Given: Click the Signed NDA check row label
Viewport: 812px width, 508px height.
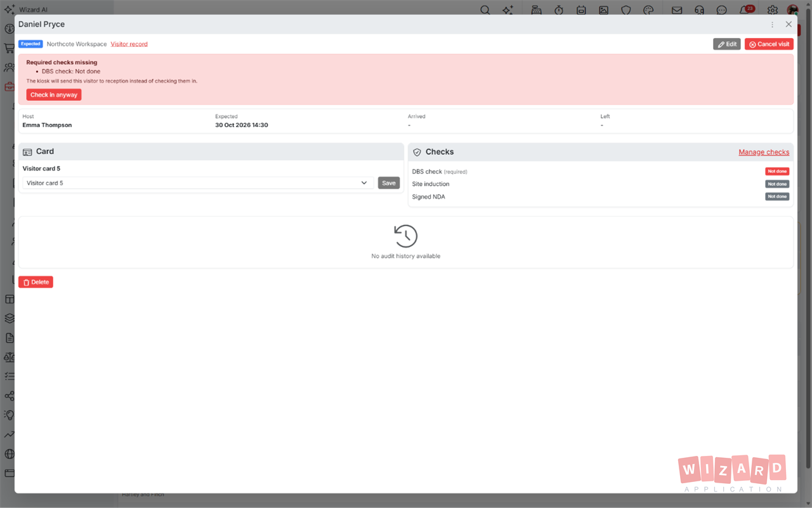Looking at the screenshot, I should pyautogui.click(x=429, y=197).
